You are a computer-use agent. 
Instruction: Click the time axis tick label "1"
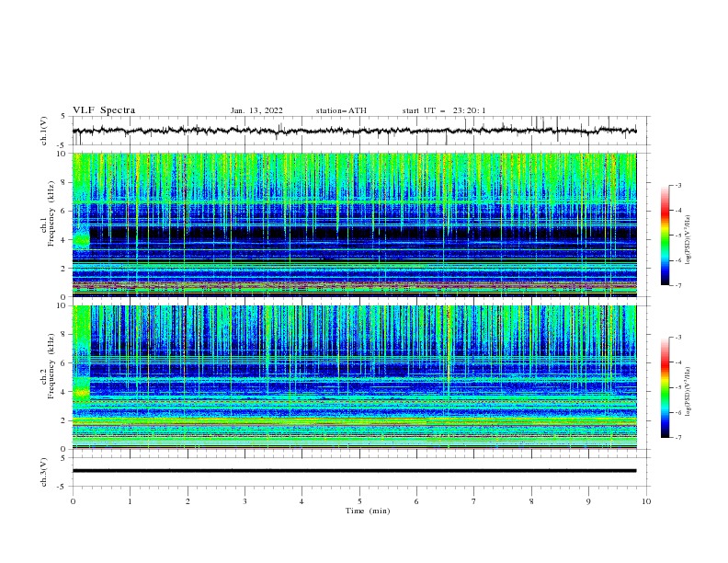click(130, 501)
